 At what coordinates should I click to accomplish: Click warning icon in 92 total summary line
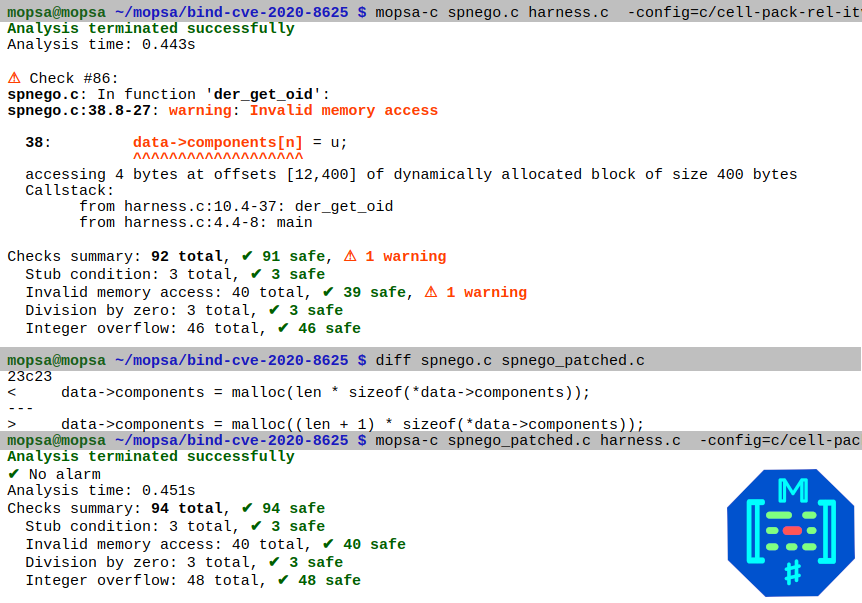click(x=350, y=256)
